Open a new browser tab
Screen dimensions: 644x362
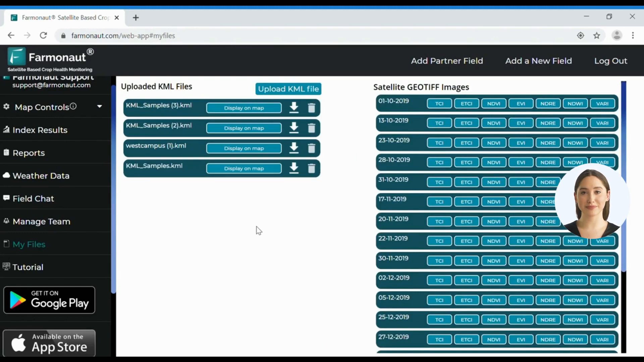pos(136,18)
